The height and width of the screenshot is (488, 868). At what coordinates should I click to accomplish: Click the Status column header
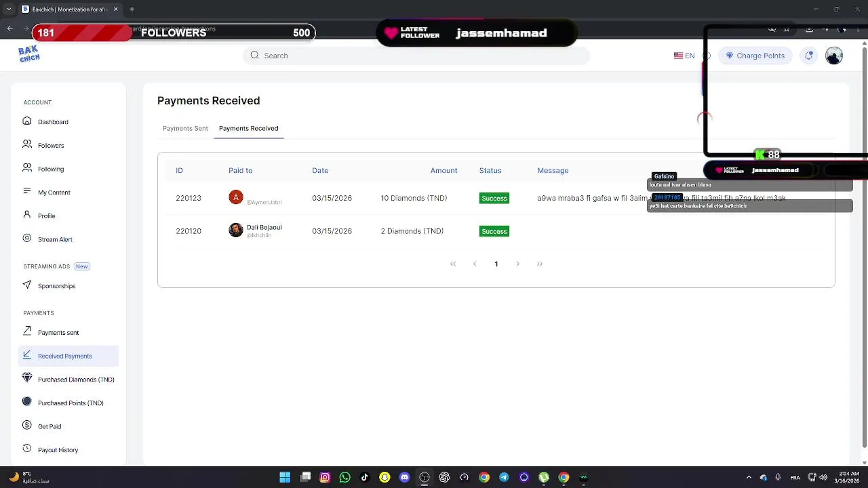(x=490, y=170)
